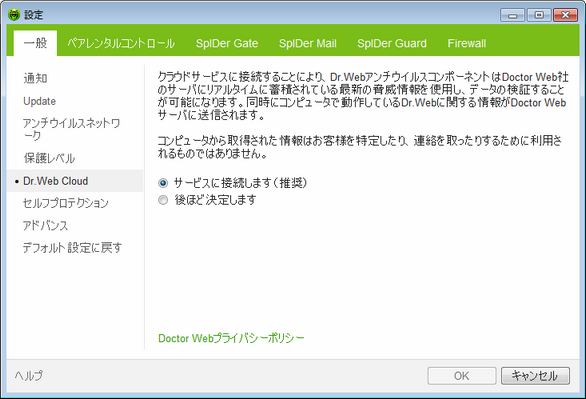Select アンチウイルスネットワーク in sidebar
The width and height of the screenshot is (586, 399).
[71, 129]
